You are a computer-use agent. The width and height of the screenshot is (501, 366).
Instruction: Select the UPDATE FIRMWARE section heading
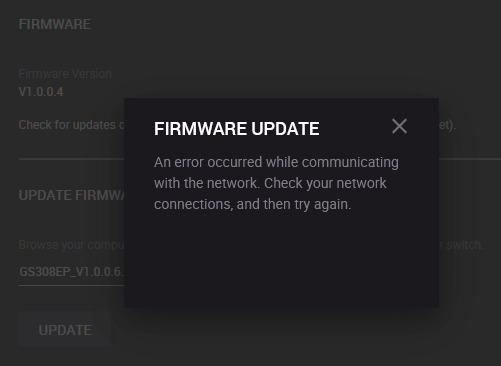(x=72, y=195)
